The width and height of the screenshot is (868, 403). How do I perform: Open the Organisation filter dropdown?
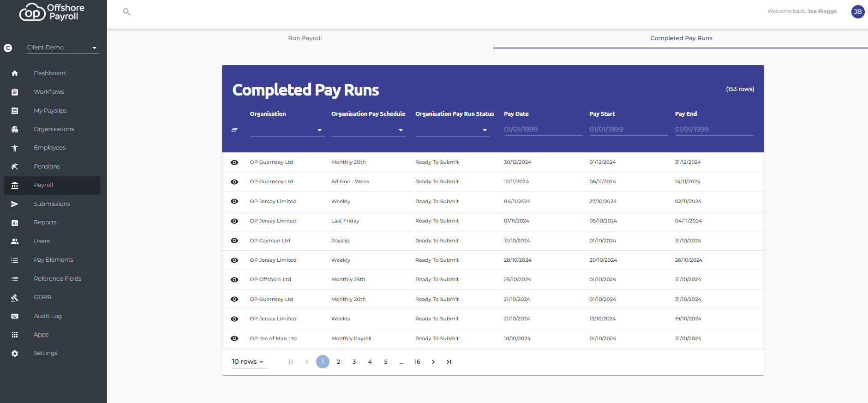click(287, 130)
